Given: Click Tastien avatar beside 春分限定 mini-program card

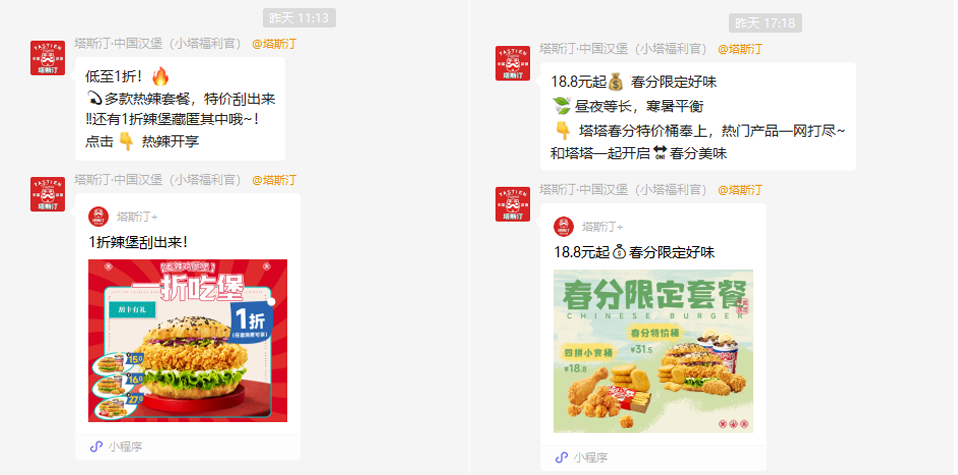Looking at the screenshot, I should pyautogui.click(x=513, y=204).
